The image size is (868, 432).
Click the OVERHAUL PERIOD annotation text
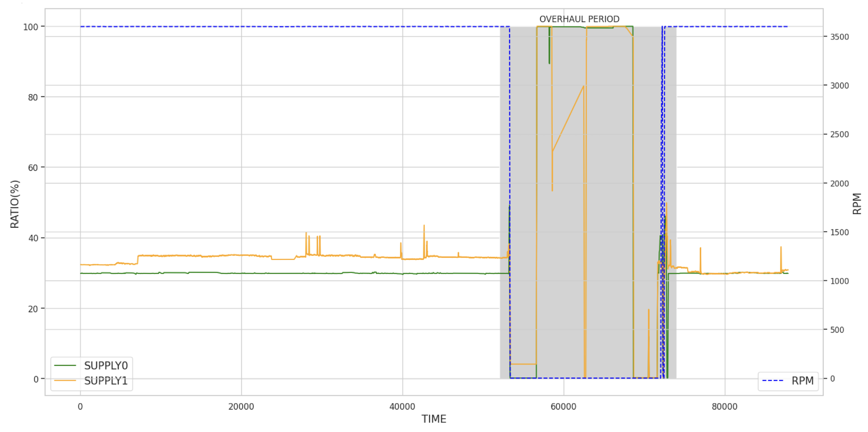point(579,19)
